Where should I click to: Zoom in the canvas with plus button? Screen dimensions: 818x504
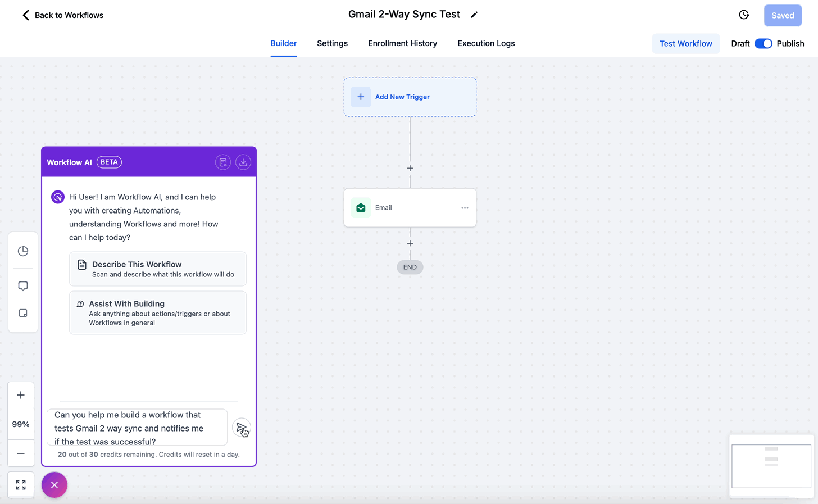pyautogui.click(x=21, y=395)
